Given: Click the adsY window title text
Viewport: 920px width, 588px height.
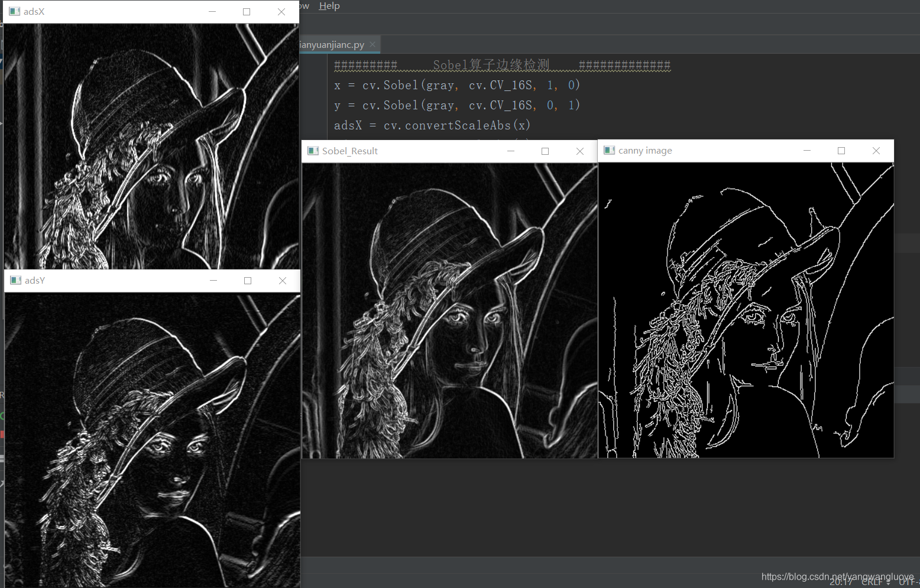Looking at the screenshot, I should point(35,280).
